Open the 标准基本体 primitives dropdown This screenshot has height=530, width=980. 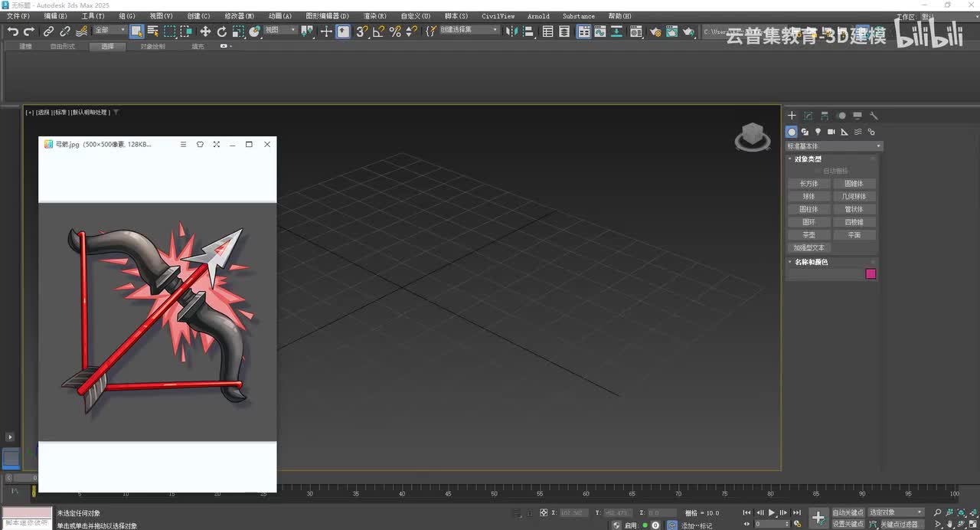click(x=834, y=146)
